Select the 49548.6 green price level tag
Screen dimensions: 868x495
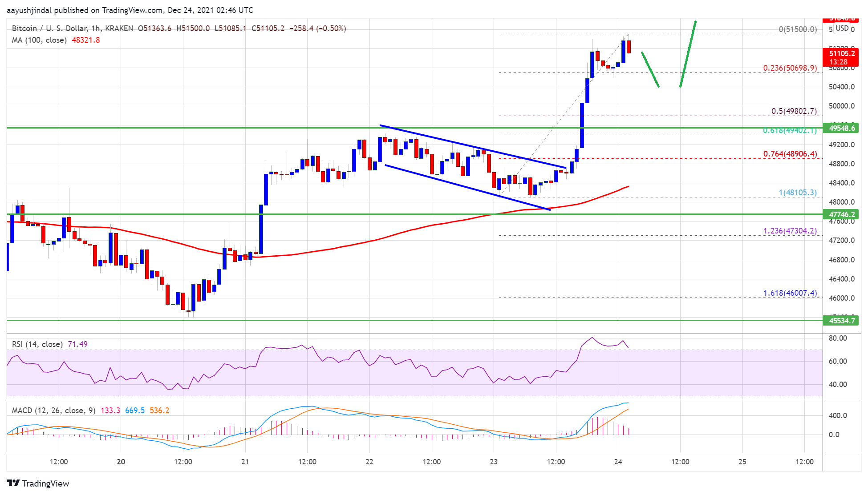(x=841, y=128)
